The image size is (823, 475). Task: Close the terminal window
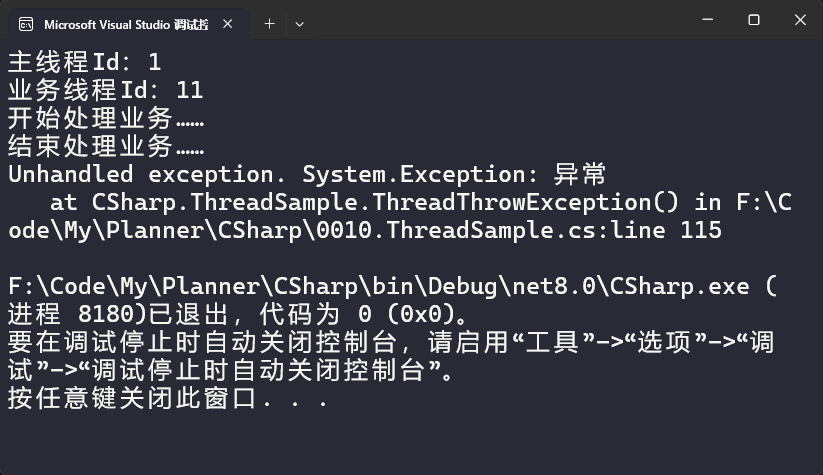[x=800, y=20]
